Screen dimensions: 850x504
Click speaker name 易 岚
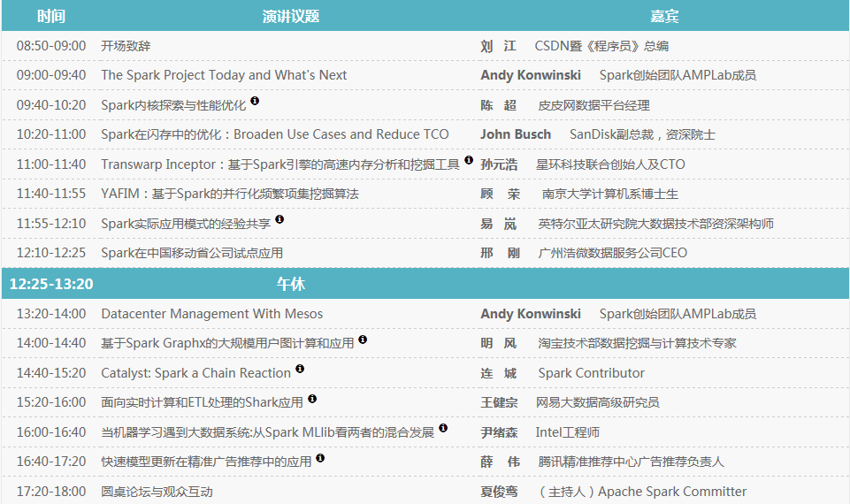click(x=498, y=224)
